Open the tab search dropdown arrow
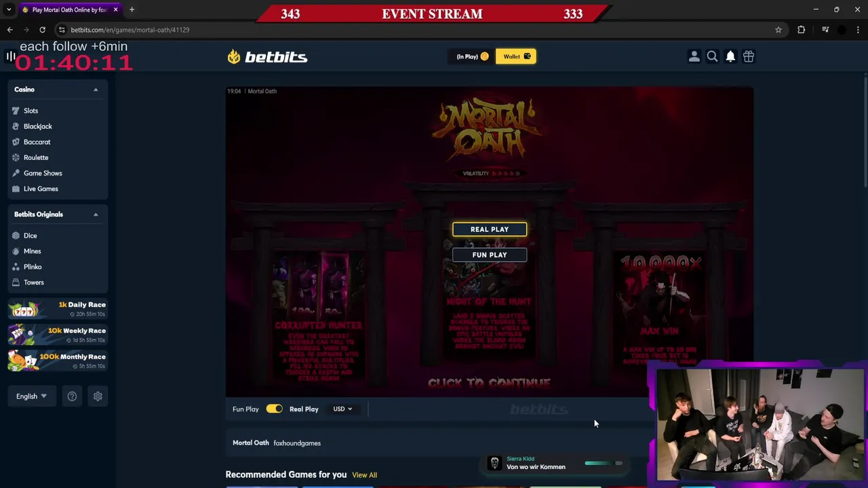Viewport: 868px width, 488px height. (9, 9)
